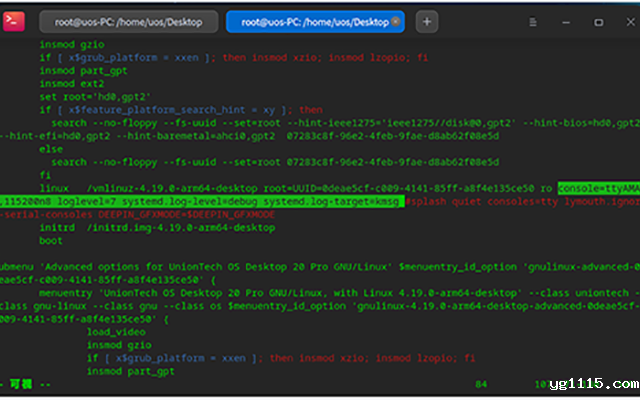Click the terminal app icon in title bar
This screenshot has height=400, width=640.
point(14,20)
